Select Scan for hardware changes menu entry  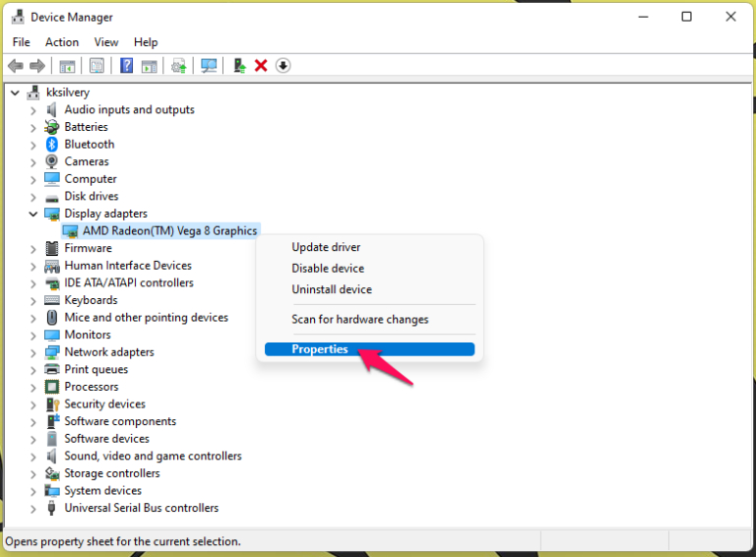(359, 319)
